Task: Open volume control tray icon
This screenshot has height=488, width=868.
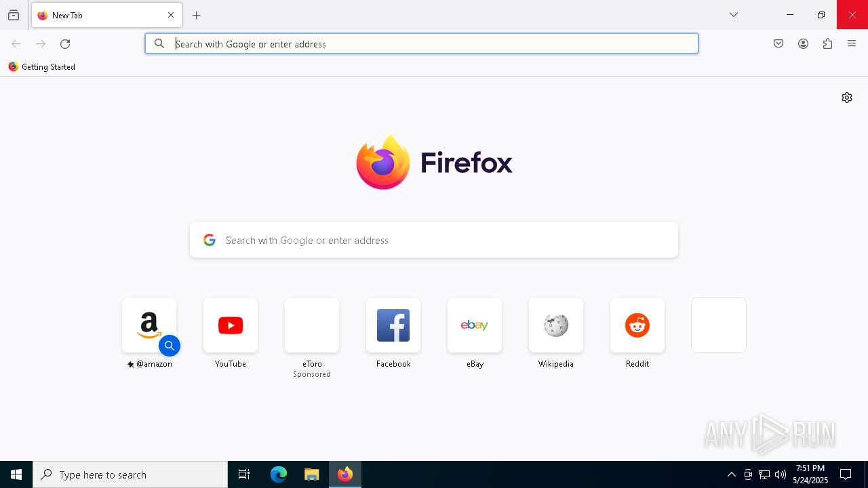Action: 781,474
